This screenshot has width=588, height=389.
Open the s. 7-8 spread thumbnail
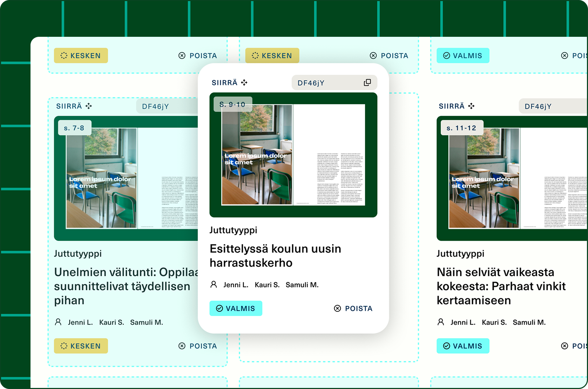click(126, 178)
